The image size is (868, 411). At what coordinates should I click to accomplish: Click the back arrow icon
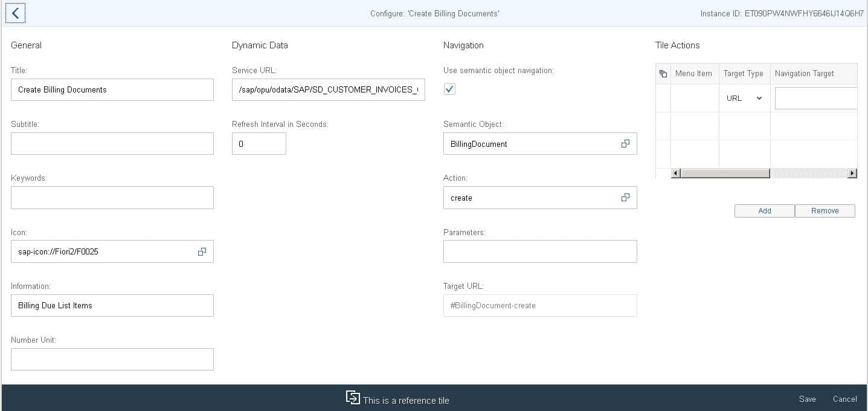coord(15,13)
